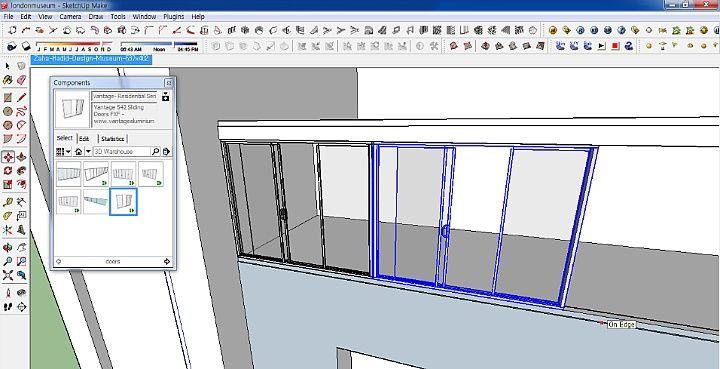
Task: Click Zoom Extents tool
Action: pyautogui.click(x=7, y=275)
